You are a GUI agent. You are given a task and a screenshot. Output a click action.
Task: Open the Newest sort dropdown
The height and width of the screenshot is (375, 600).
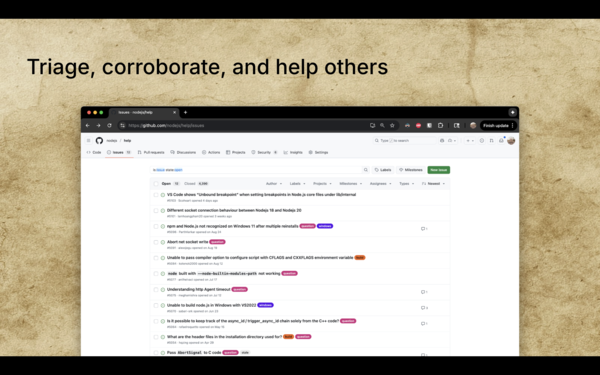(434, 184)
